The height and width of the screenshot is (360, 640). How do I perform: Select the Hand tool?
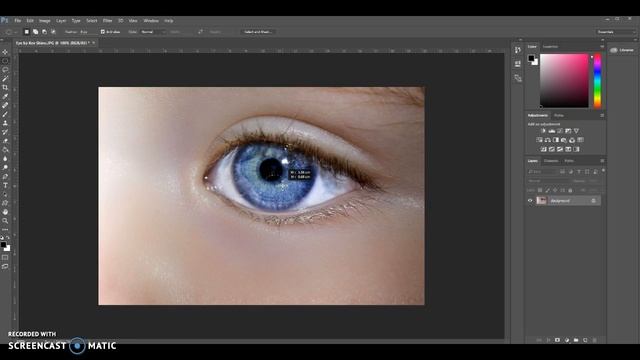click(5, 212)
